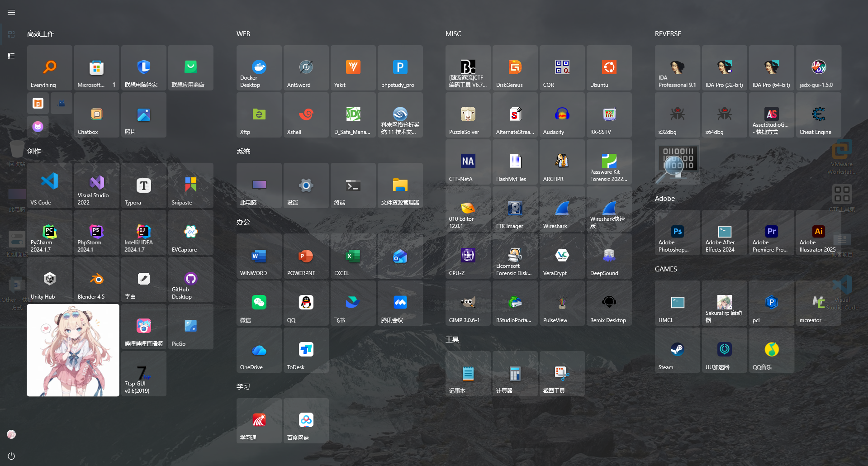The image size is (868, 466).
Task: Switch to the pinned tiles view
Action: coord(11,34)
